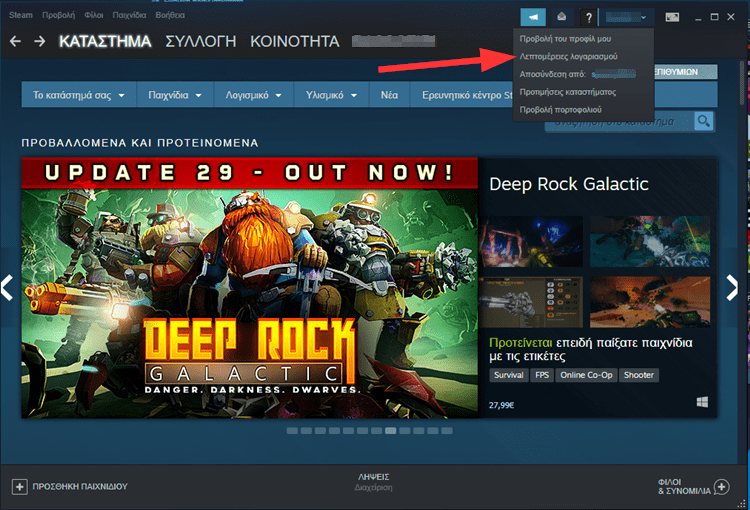
Task: Click the forward navigation arrow
Action: pyautogui.click(x=40, y=42)
